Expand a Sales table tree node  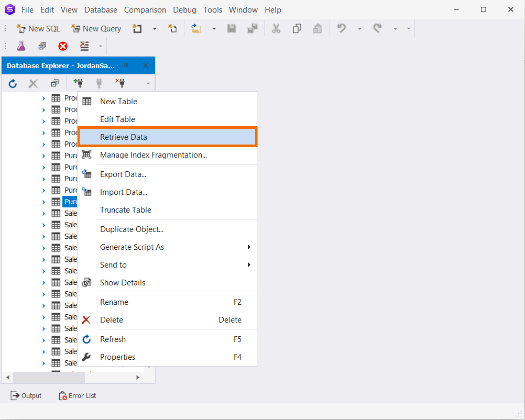[43, 213]
